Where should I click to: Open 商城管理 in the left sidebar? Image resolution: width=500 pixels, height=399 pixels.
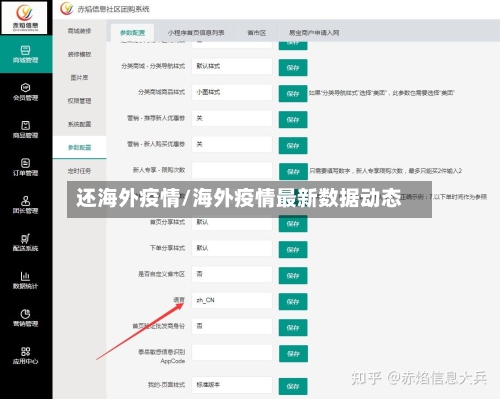26,54
